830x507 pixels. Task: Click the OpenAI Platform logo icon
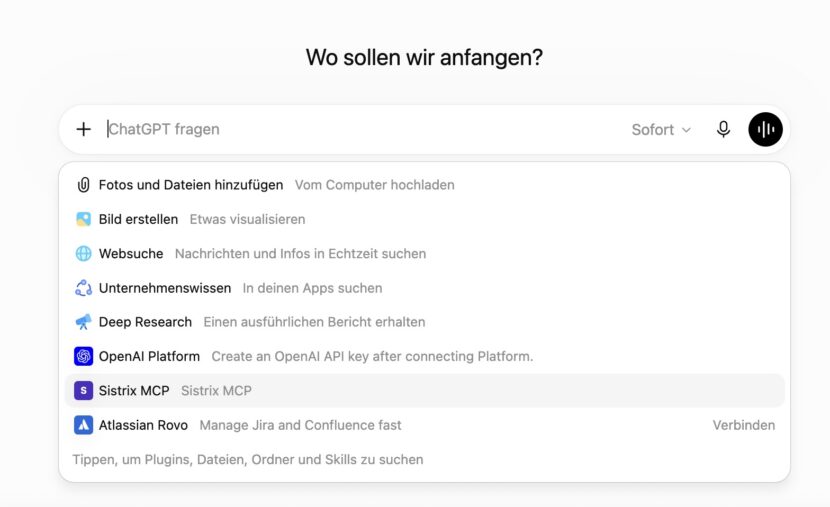[83, 356]
